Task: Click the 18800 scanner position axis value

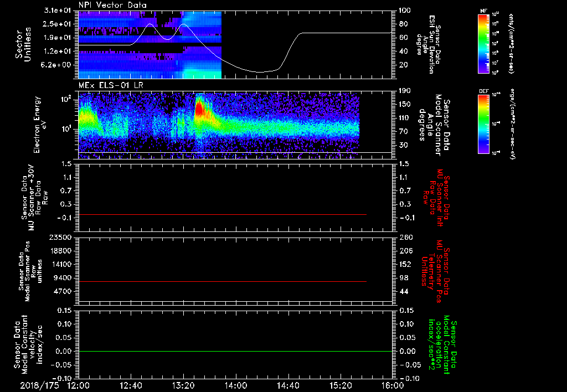Action: (61, 251)
